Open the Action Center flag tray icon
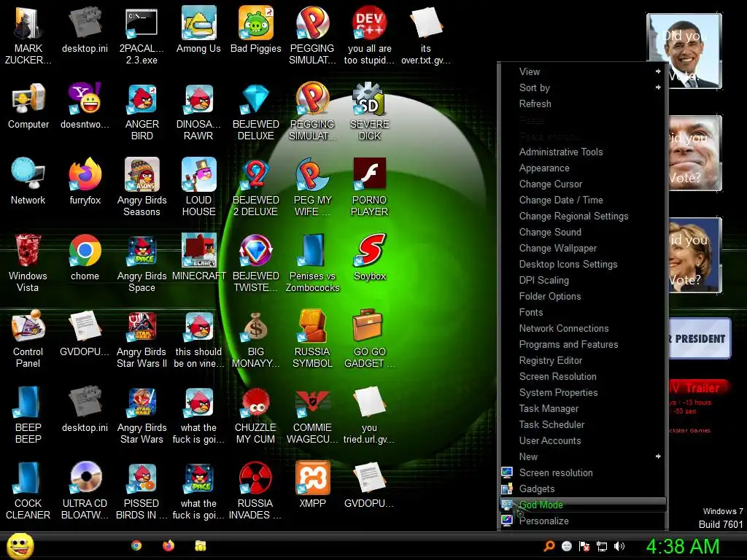The height and width of the screenshot is (560, 747). pos(584,546)
